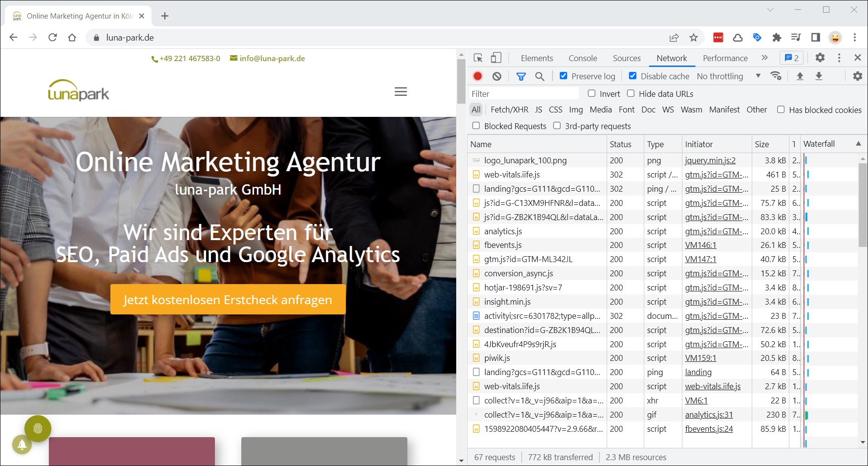Sort by Waterfall column arrow
Screen dimensions: 868x466
coord(858,144)
